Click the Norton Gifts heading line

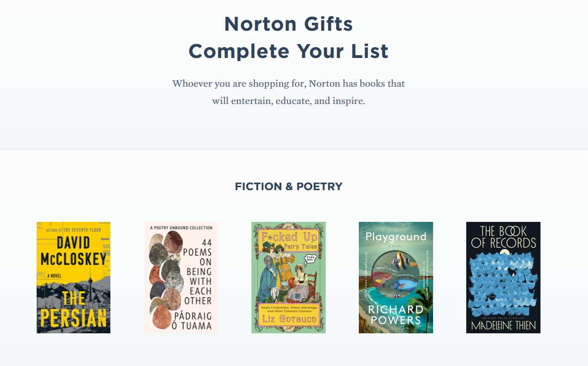pos(289,24)
